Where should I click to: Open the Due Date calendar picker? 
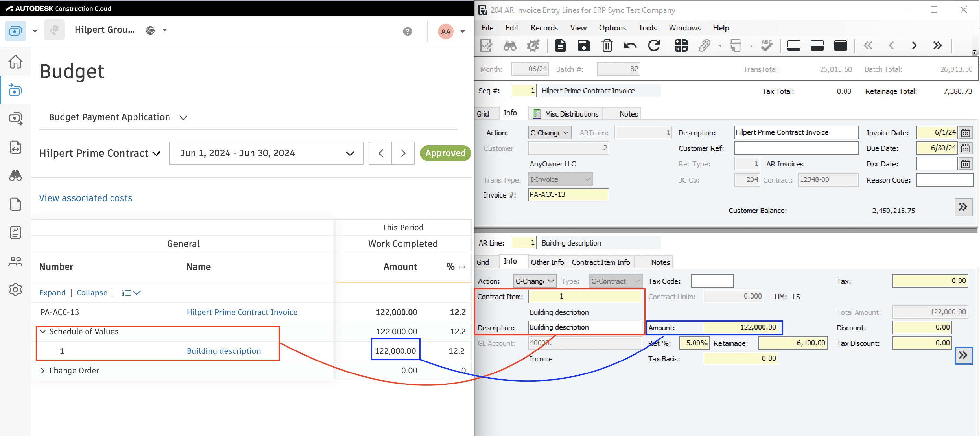point(965,148)
